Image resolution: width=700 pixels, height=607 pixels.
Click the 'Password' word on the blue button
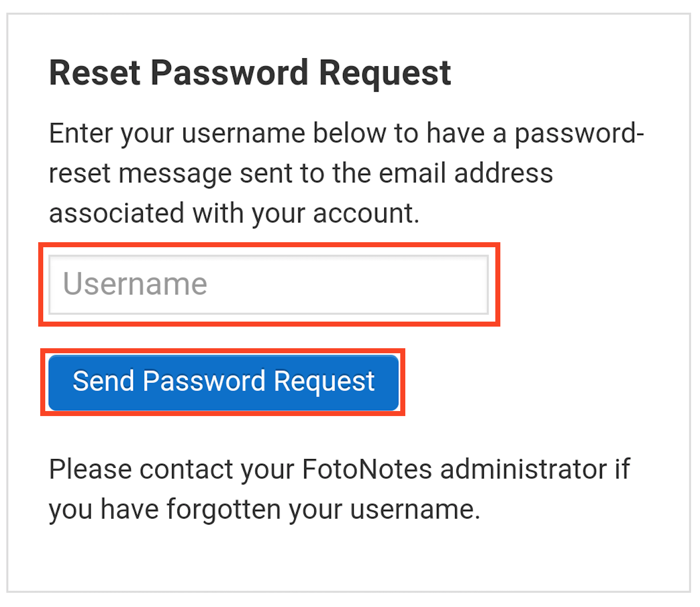(204, 381)
